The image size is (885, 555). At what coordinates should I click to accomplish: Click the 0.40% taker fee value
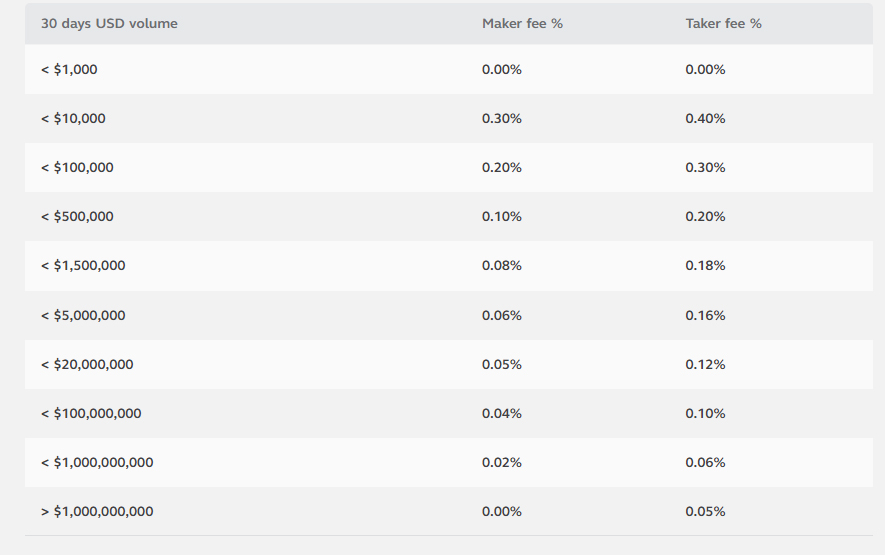[x=706, y=119]
